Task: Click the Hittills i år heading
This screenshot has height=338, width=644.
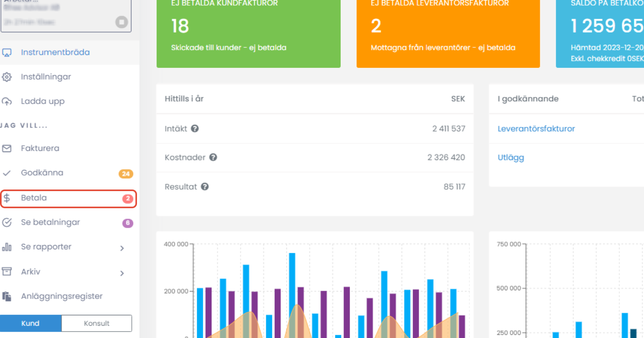Action: [184, 99]
